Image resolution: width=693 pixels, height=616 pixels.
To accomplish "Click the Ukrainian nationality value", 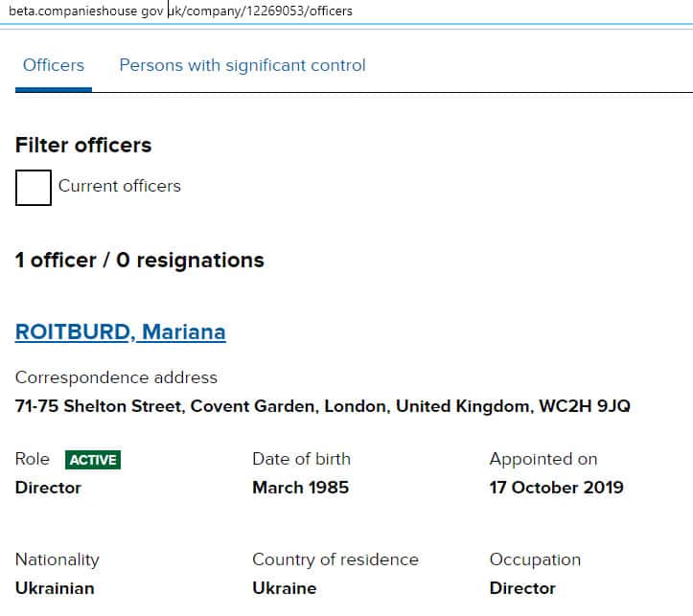I will pos(55,588).
